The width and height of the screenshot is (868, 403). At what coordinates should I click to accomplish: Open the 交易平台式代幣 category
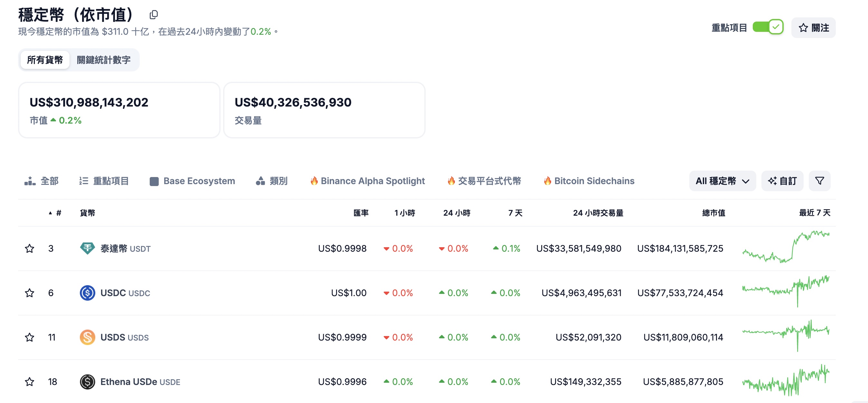tap(484, 181)
